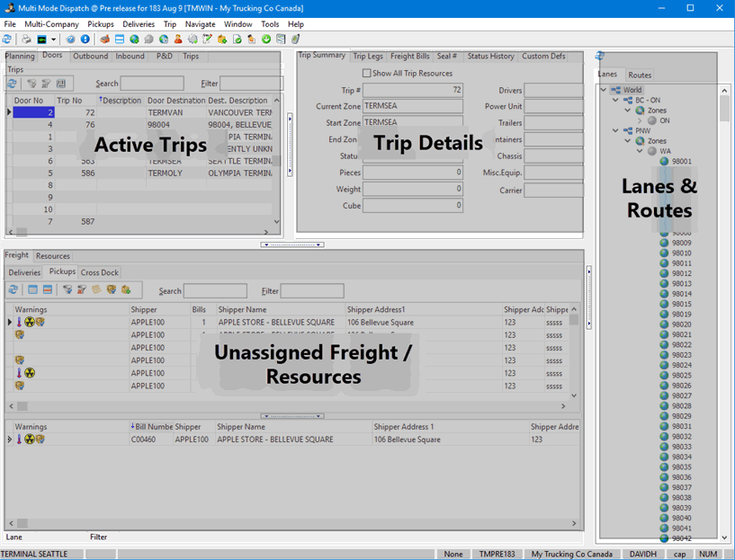
Task: Collapse the PNW lane node
Action: (616, 131)
